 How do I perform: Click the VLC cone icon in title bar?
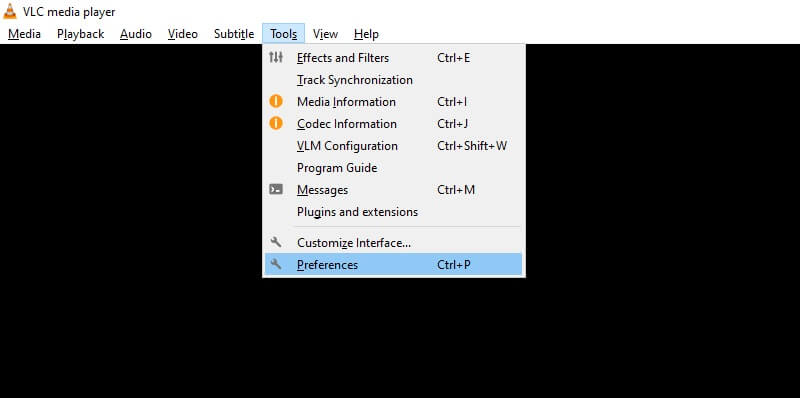pos(10,11)
